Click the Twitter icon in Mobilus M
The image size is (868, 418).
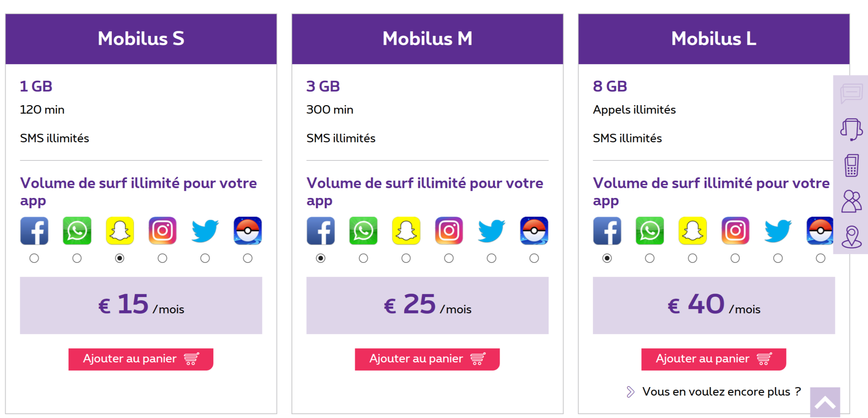(491, 230)
